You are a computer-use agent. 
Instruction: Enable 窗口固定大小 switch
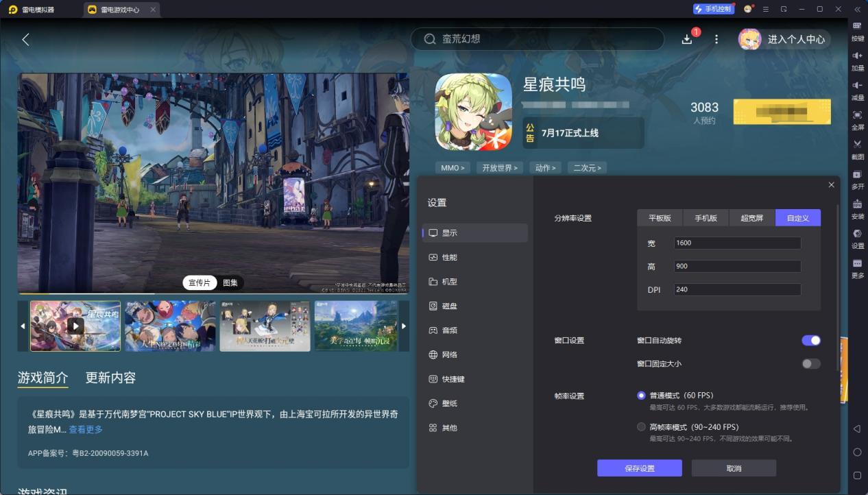pos(811,363)
